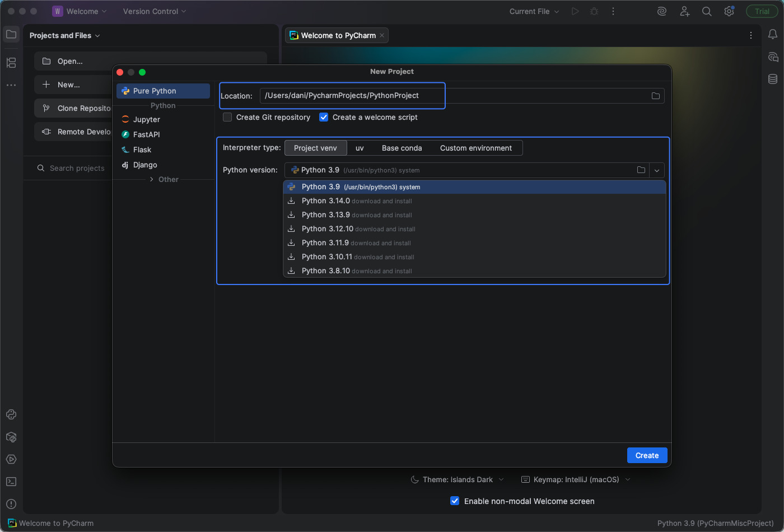Viewport: 784px width, 532px height.
Task: Open Current File run configuration dropdown
Action: tap(534, 11)
